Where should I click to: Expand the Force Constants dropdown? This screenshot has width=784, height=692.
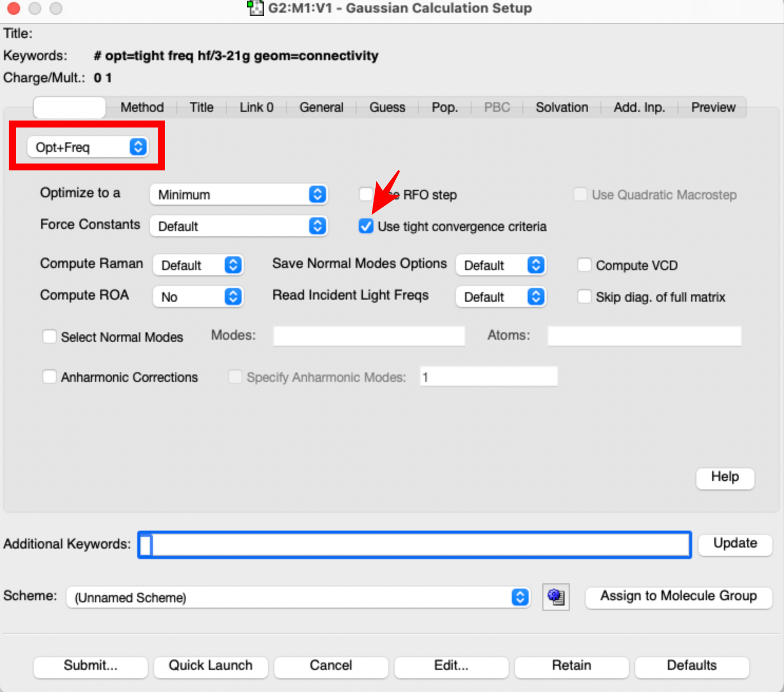coord(238,226)
